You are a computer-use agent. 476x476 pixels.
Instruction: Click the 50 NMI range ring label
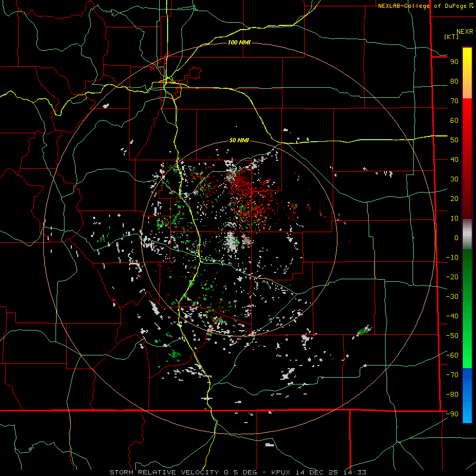click(239, 140)
